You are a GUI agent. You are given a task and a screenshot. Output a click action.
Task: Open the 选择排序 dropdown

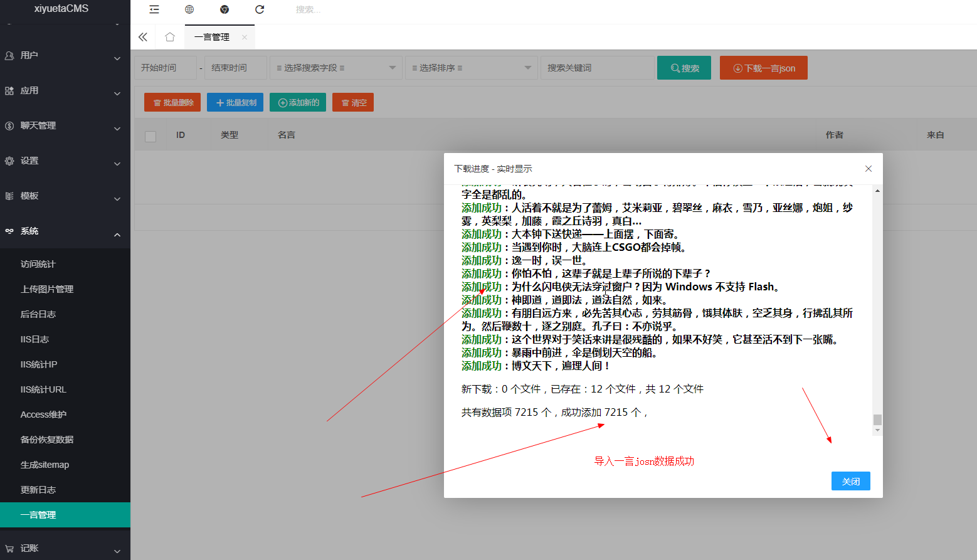click(471, 67)
